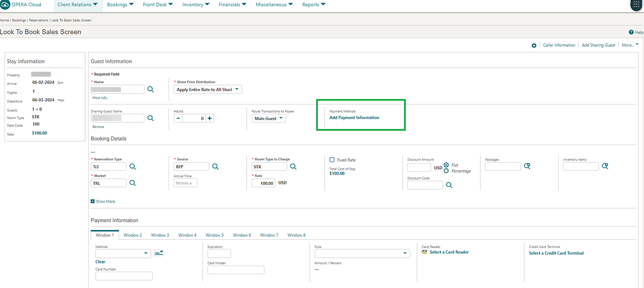Search guest Name with magnifier icon
The width and height of the screenshot is (644, 288).
[x=150, y=89]
